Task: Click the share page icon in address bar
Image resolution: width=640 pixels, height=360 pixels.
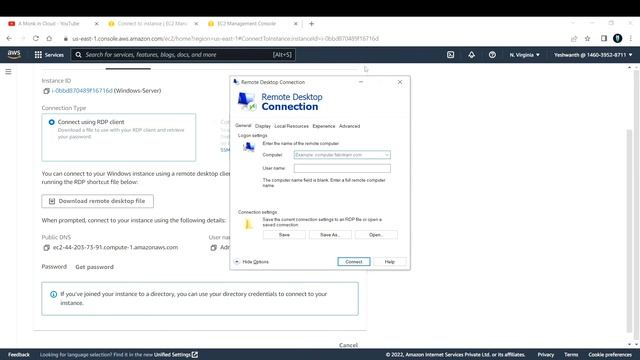Action: tap(574, 38)
